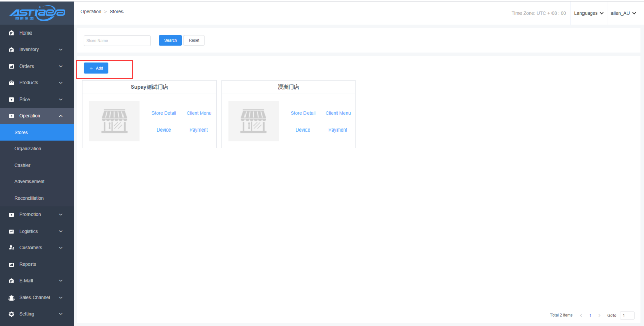The width and height of the screenshot is (644, 326).
Task: Open the Languages dropdown
Action: click(x=589, y=13)
